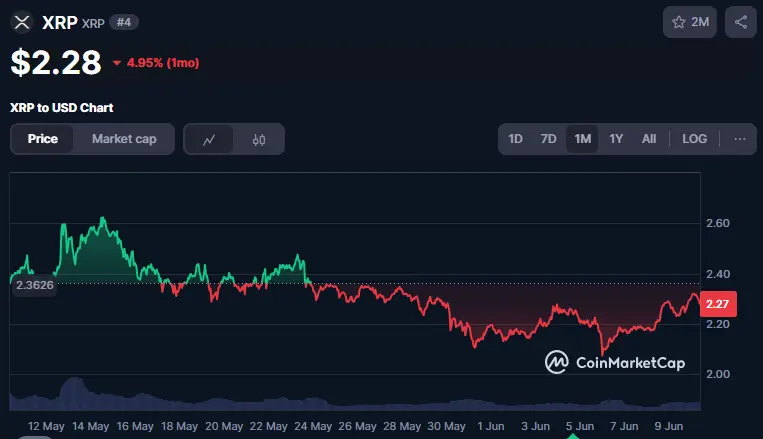Click the 30 May date label
The width and height of the screenshot is (763, 439).
446,426
